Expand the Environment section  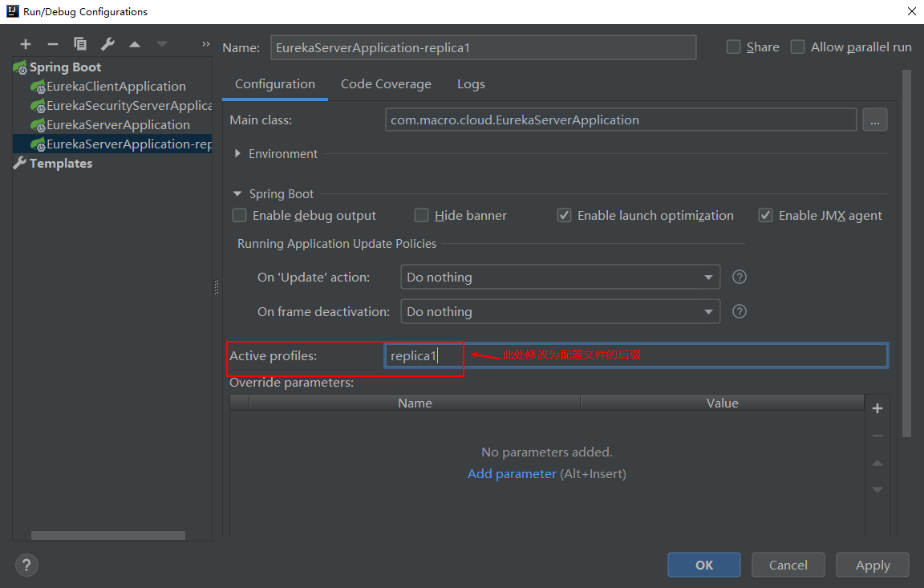click(x=238, y=154)
